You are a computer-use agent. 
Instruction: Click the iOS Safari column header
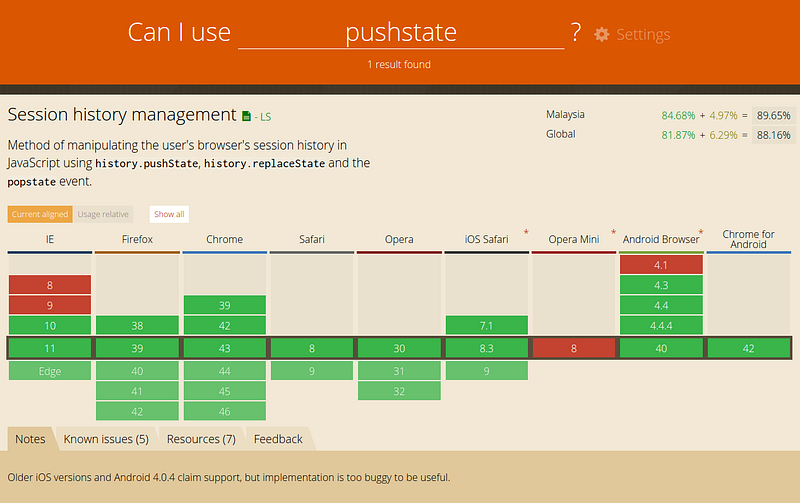[x=486, y=239]
